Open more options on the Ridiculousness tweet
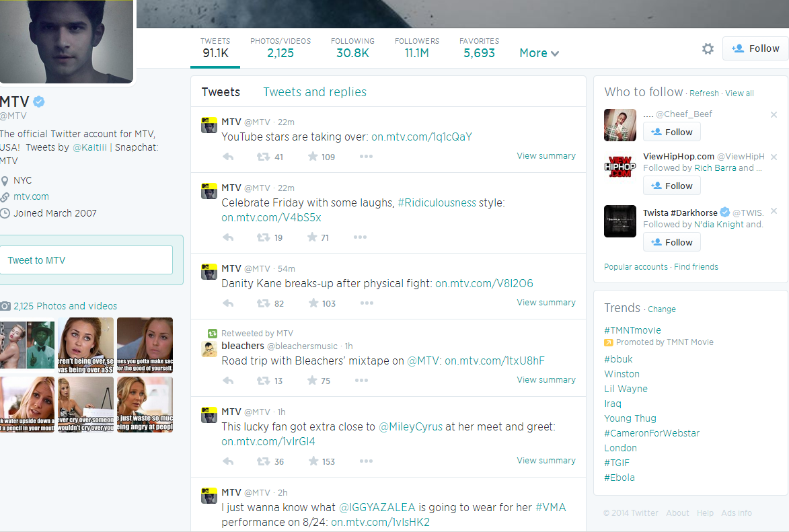Image resolution: width=789 pixels, height=532 pixels. (360, 237)
